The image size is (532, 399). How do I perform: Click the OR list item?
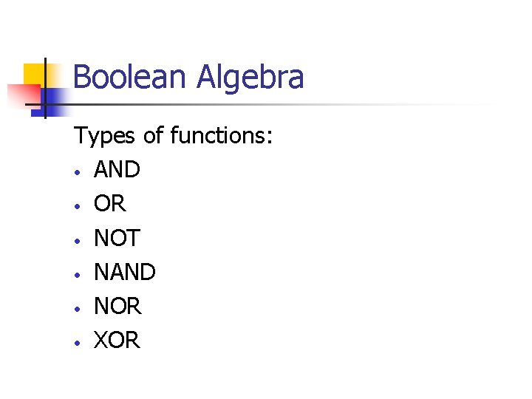109,203
